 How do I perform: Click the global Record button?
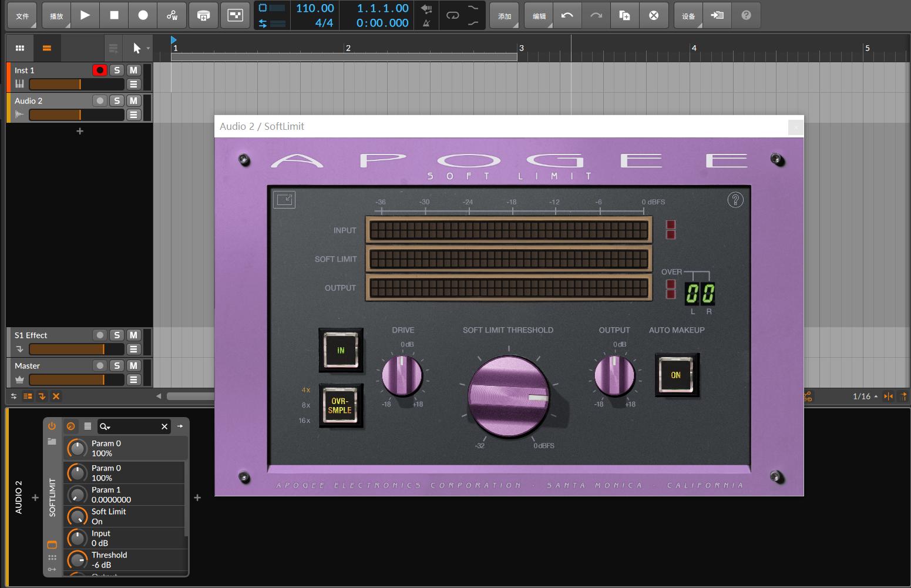click(143, 15)
